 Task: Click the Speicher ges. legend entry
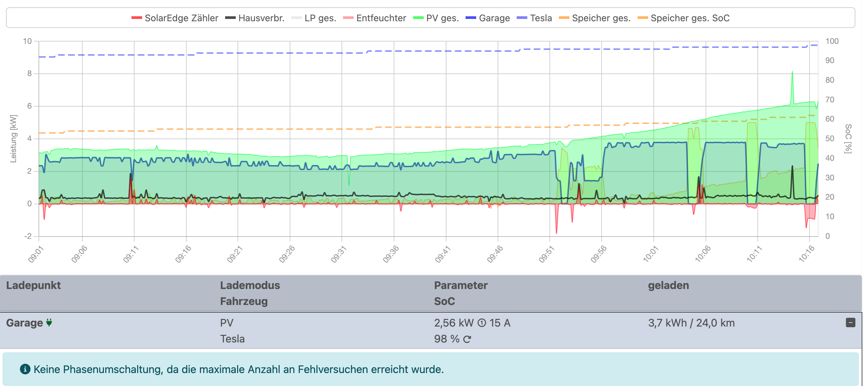601,18
